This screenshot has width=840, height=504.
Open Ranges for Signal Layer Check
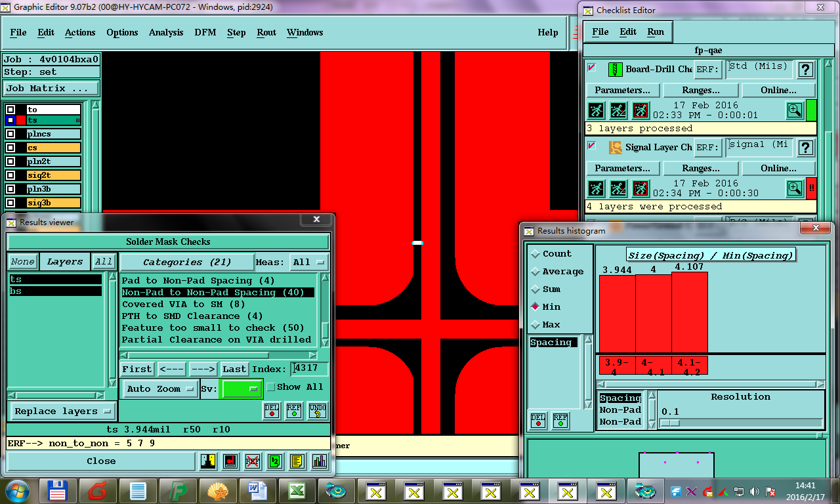click(701, 168)
